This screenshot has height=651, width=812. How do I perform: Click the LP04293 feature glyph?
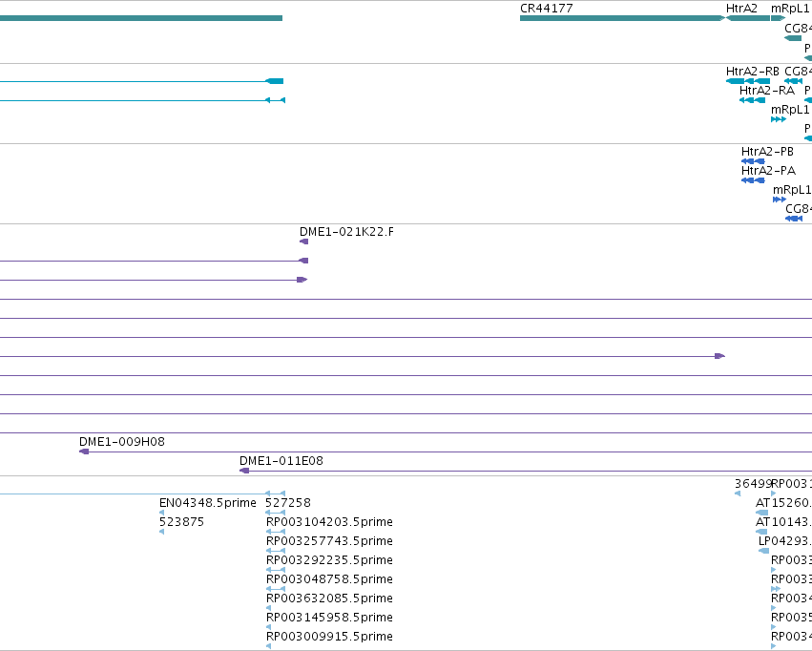(x=764, y=551)
